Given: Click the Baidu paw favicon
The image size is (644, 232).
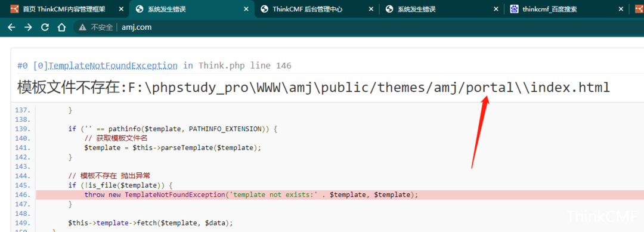Looking at the screenshot, I should coord(514,9).
